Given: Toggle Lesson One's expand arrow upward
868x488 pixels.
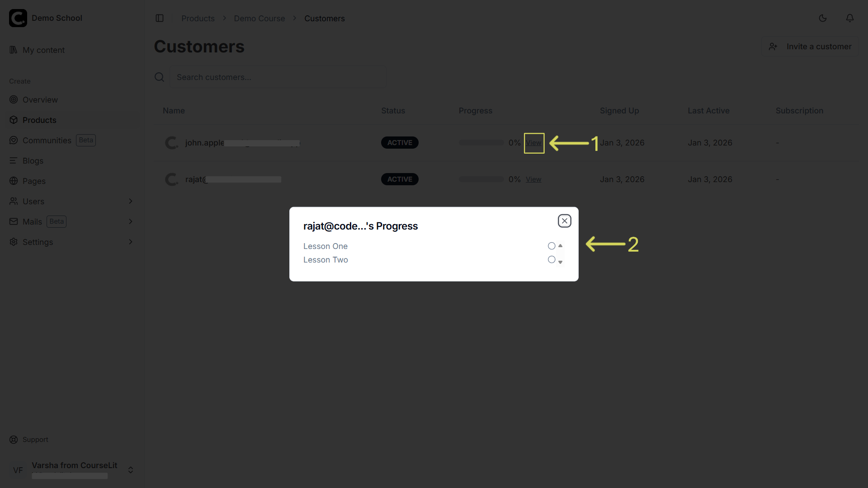Looking at the screenshot, I should [x=561, y=246].
